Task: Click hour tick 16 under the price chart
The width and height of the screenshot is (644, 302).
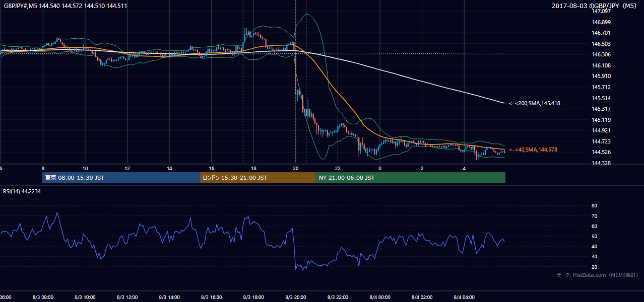Action: click(x=211, y=168)
